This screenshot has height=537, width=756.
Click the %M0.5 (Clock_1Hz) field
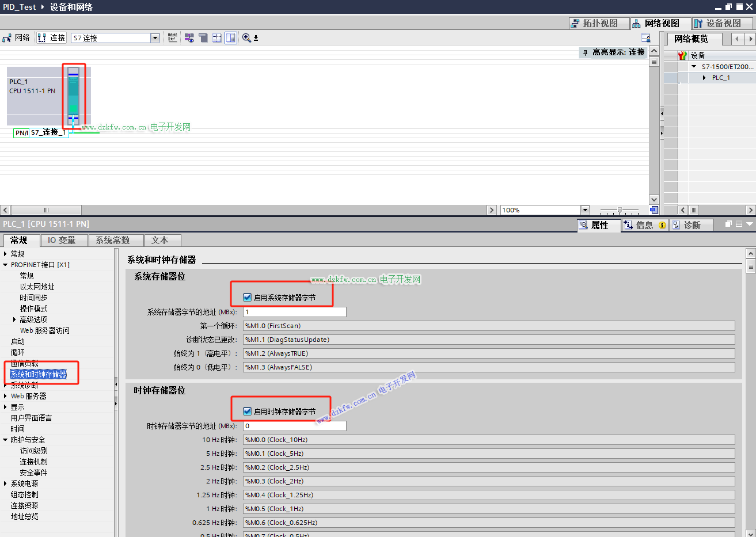point(489,509)
